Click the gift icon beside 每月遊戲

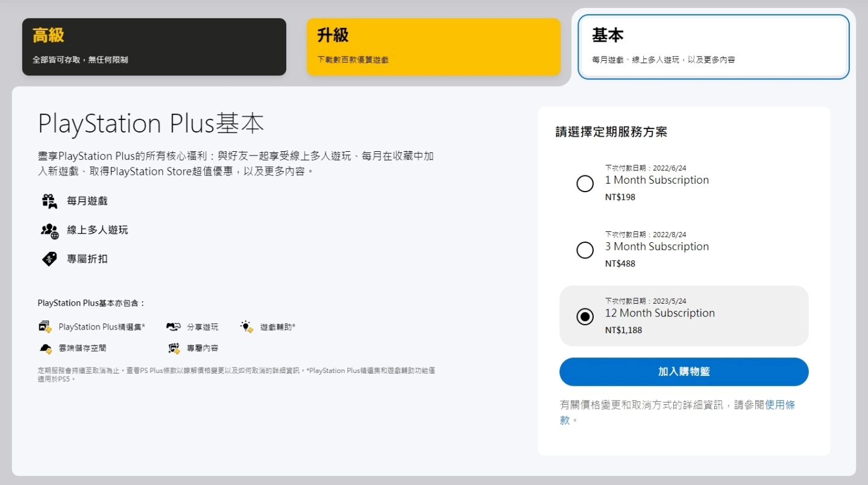click(49, 200)
